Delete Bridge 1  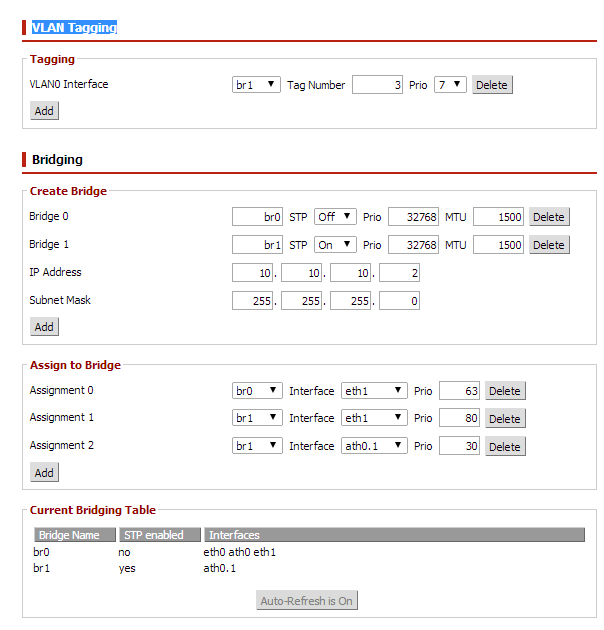pyautogui.click(x=549, y=245)
